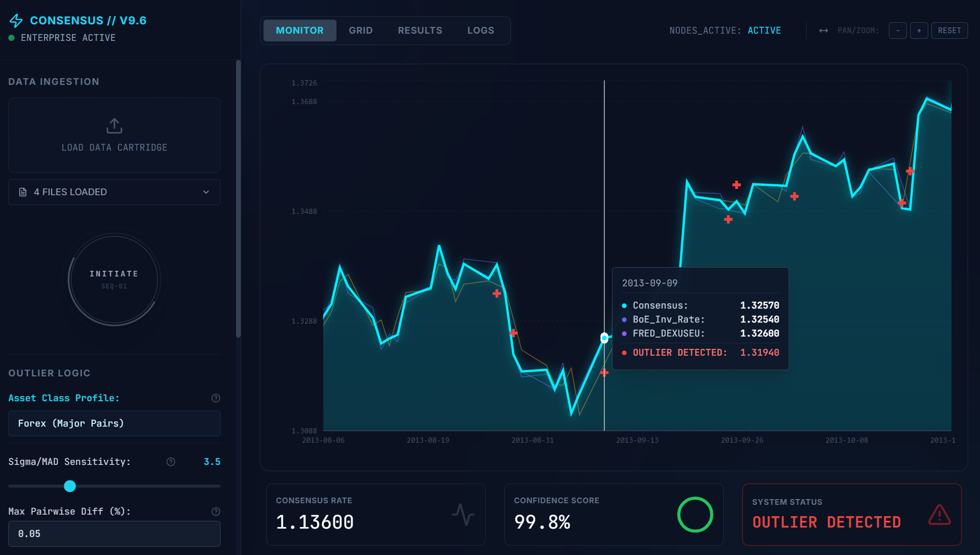Click the Max Pairwise Diff input showing 0.05
Screen dimensions: 980x555
[114, 533]
